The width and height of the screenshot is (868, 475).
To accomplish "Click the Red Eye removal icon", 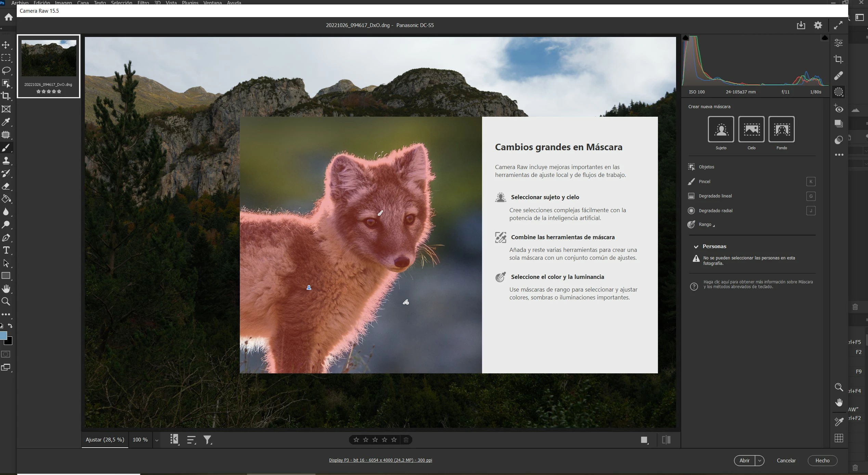I will coord(838,108).
